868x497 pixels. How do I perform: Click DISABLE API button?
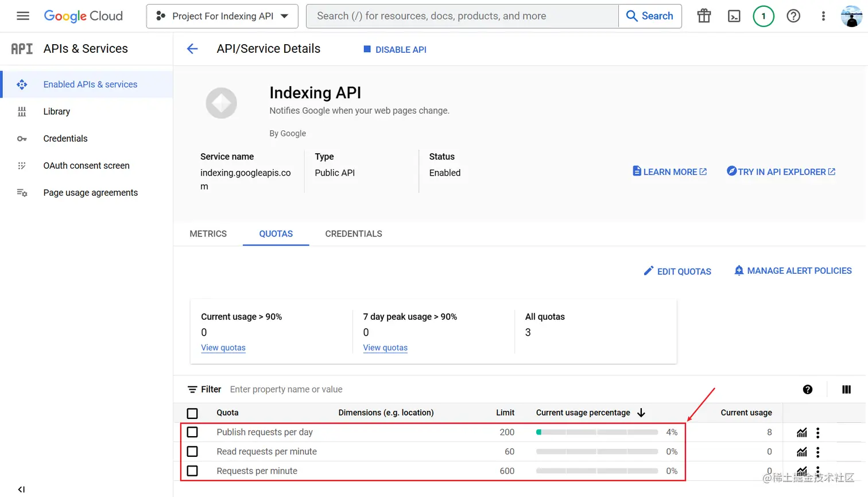(x=395, y=49)
